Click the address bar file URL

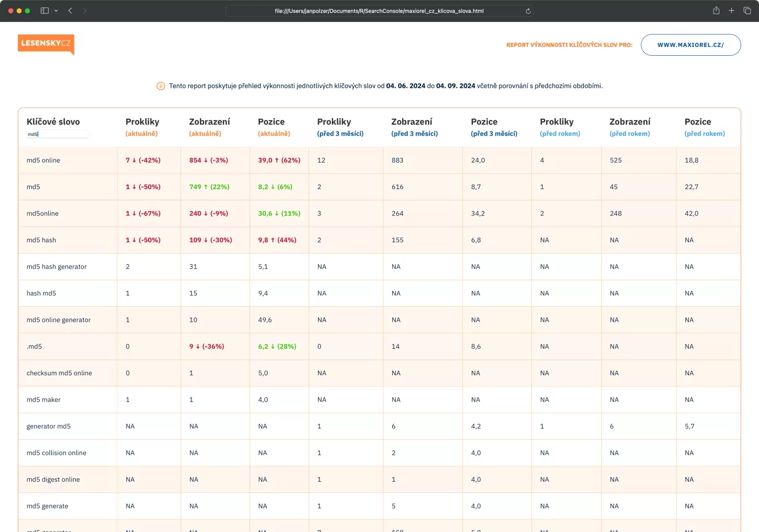coord(379,11)
